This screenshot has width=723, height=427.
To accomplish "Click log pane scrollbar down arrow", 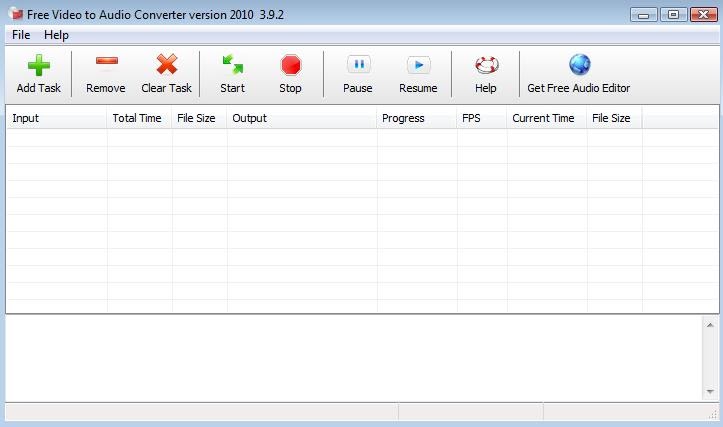I will click(710, 392).
